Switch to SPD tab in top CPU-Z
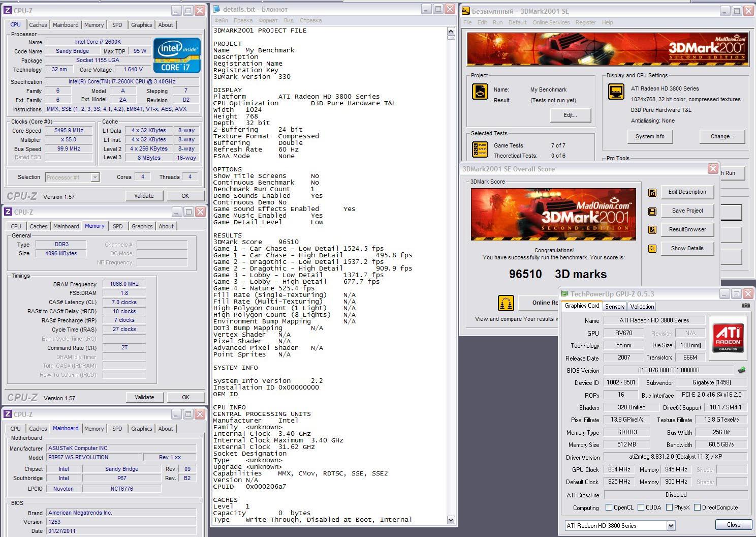756x537 pixels. (117, 25)
